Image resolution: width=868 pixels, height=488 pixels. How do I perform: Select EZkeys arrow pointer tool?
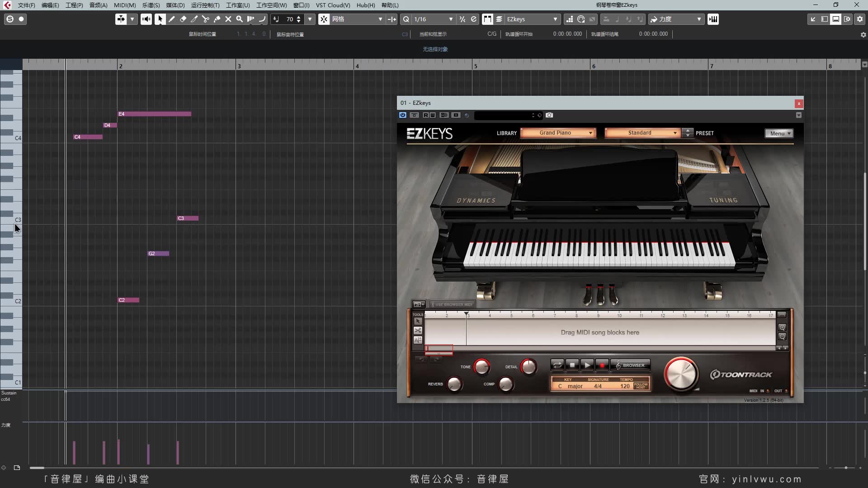pos(418,321)
